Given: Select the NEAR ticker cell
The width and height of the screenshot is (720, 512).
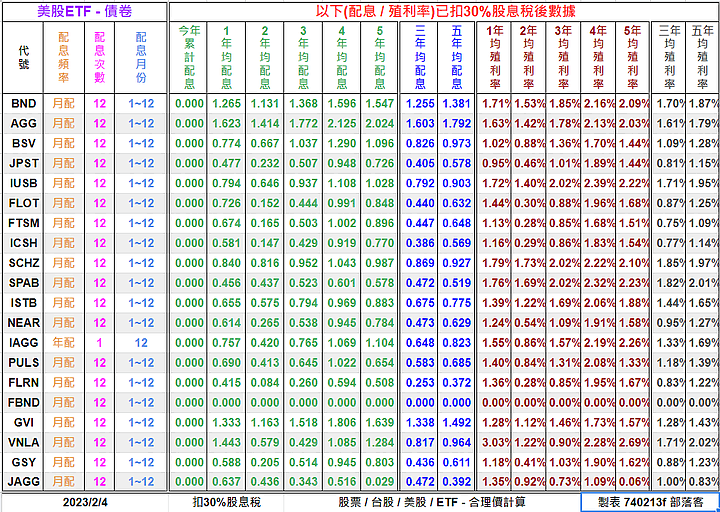Looking at the screenshot, I should pos(23,323).
